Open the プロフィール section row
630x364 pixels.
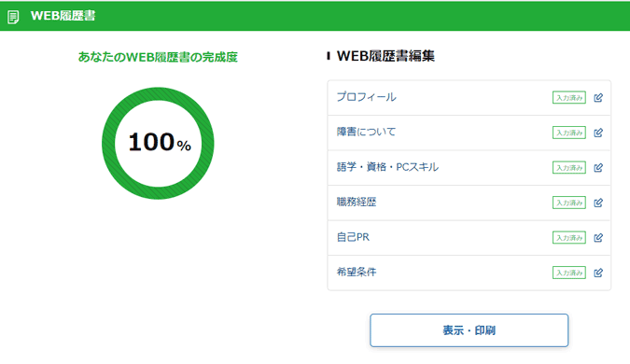click(469, 98)
